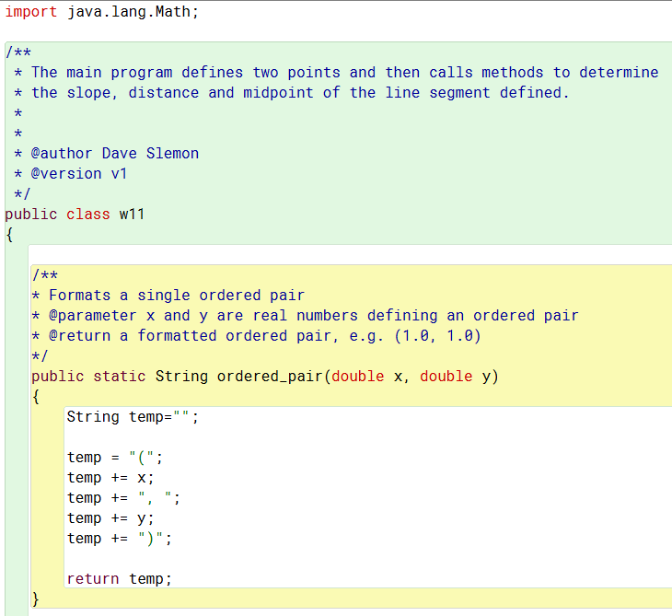
Task: Click the temp += y; statement
Action: (x=110, y=517)
